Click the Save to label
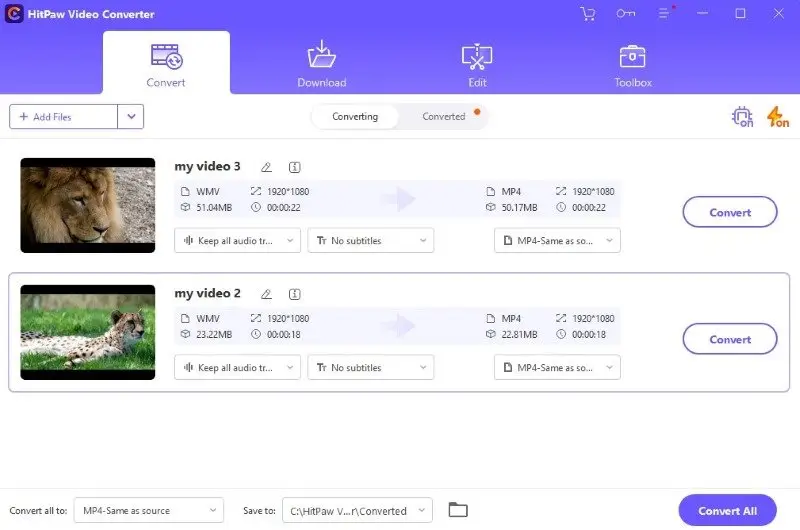 [259, 511]
